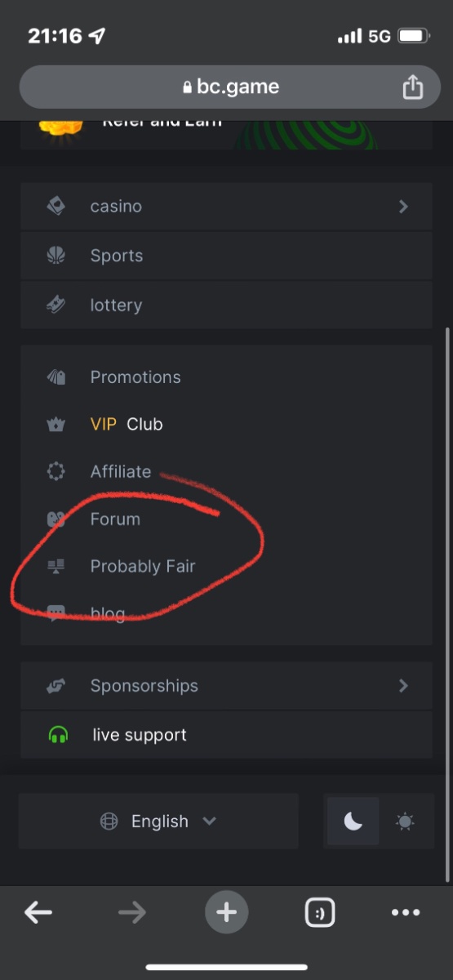
Task: Open the blog link
Action: pos(108,614)
